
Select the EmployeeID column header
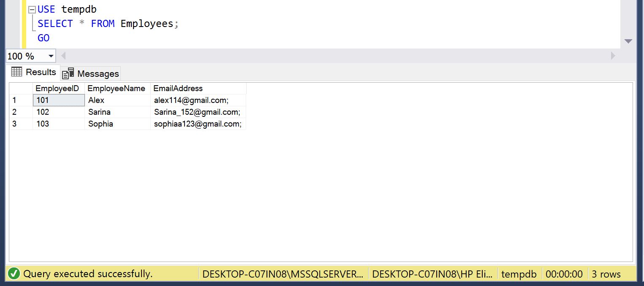(x=57, y=89)
